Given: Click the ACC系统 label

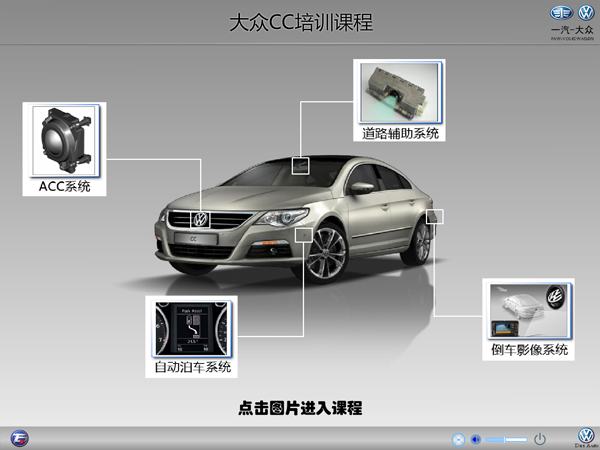Looking at the screenshot, I should click(x=64, y=186).
